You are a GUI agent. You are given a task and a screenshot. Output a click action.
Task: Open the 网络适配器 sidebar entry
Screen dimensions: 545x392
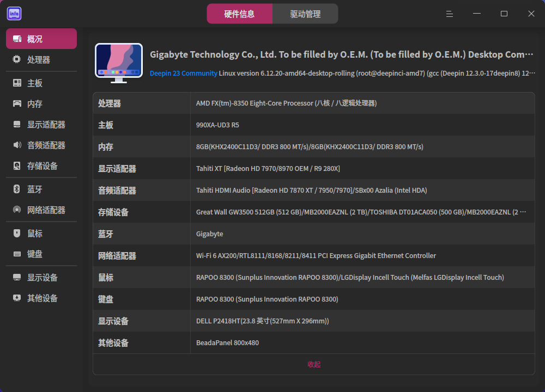(x=41, y=210)
